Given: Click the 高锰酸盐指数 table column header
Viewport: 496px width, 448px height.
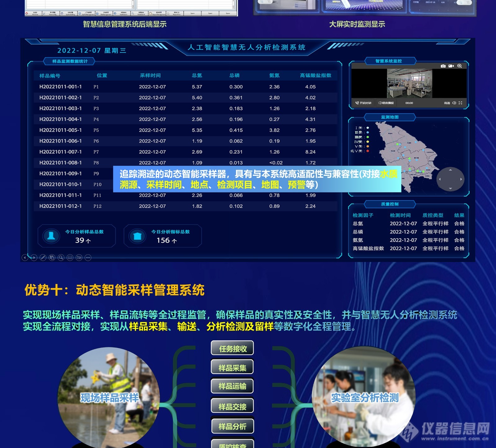Looking at the screenshot, I should click(x=315, y=75).
